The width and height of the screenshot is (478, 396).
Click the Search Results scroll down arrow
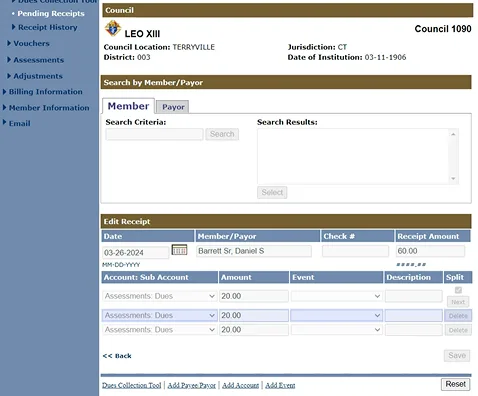point(453,179)
